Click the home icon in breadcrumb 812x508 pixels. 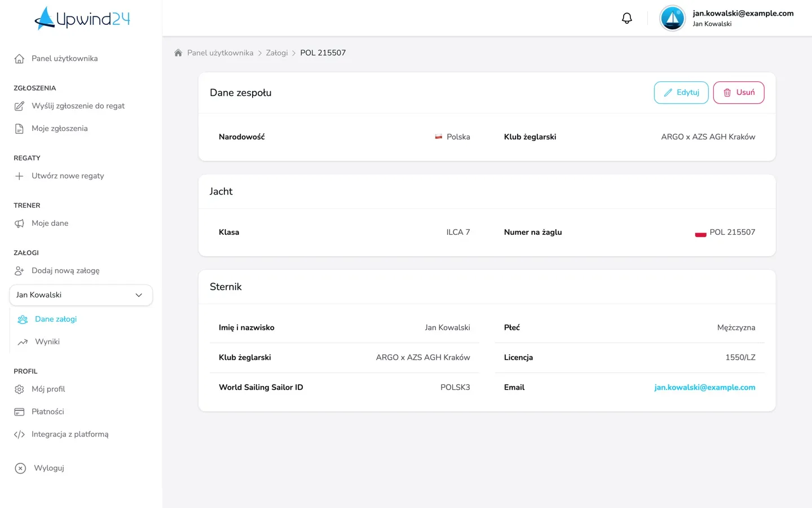pyautogui.click(x=178, y=52)
